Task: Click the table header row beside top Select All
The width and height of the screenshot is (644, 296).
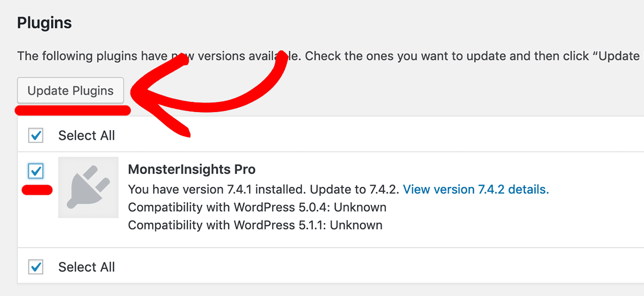Action: pos(376,136)
